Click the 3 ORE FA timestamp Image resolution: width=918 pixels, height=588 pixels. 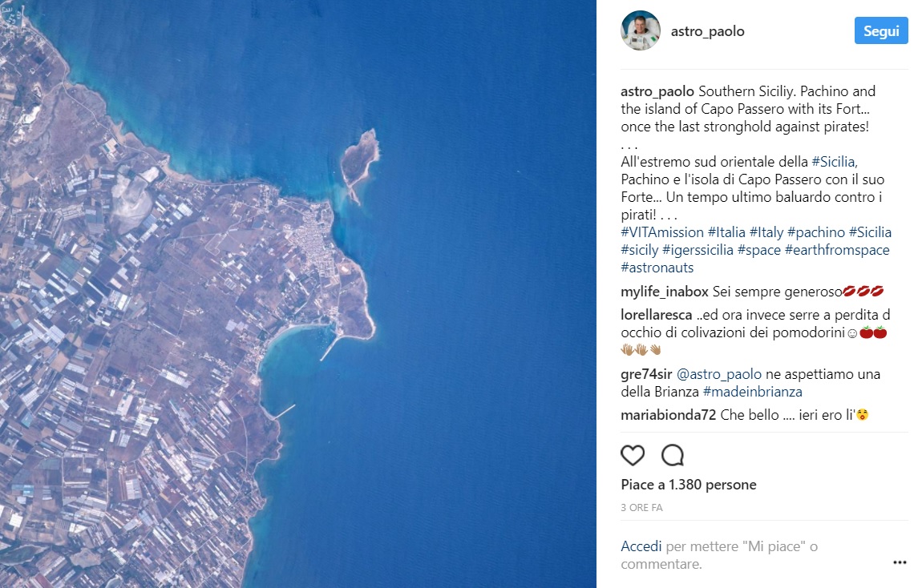pyautogui.click(x=641, y=508)
